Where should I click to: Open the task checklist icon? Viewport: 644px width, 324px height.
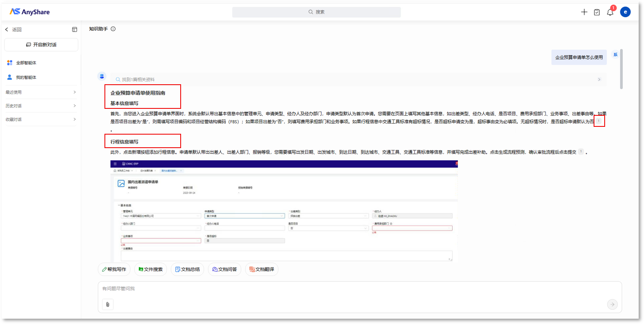click(597, 12)
